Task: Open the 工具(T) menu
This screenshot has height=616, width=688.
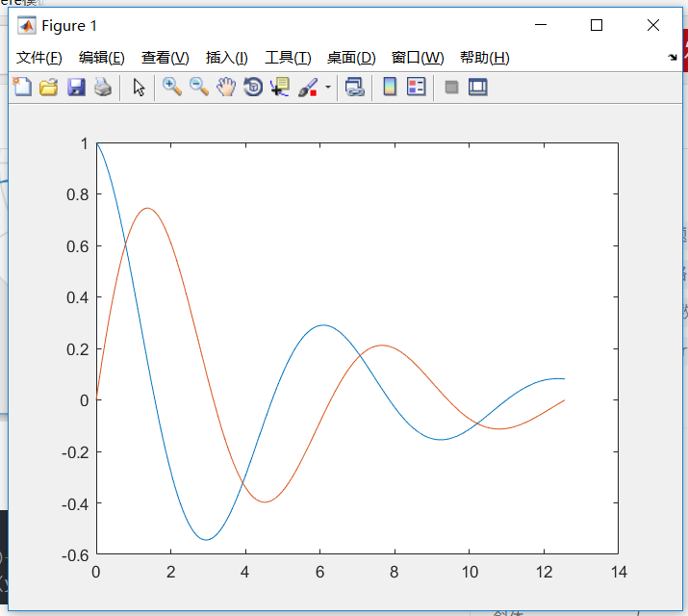Action: tap(288, 58)
